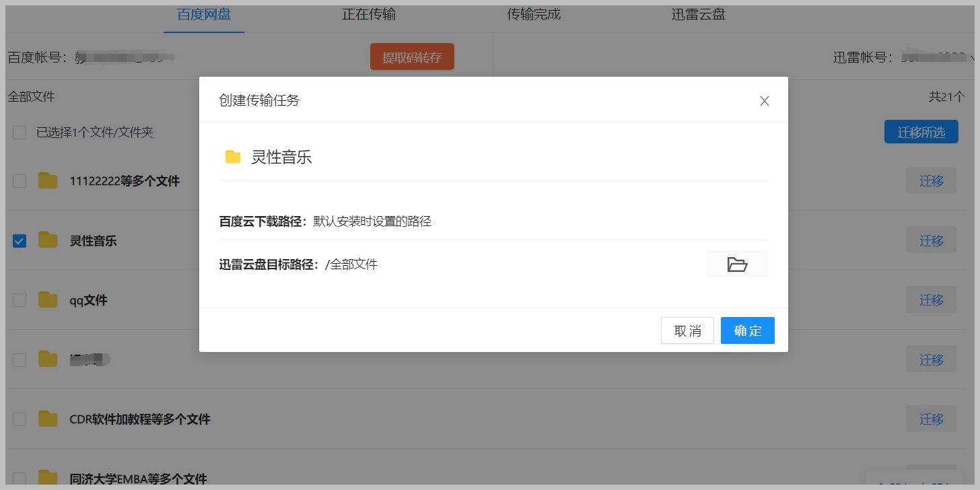Check the qq文件 row checkbox
980x490 pixels.
click(20, 300)
